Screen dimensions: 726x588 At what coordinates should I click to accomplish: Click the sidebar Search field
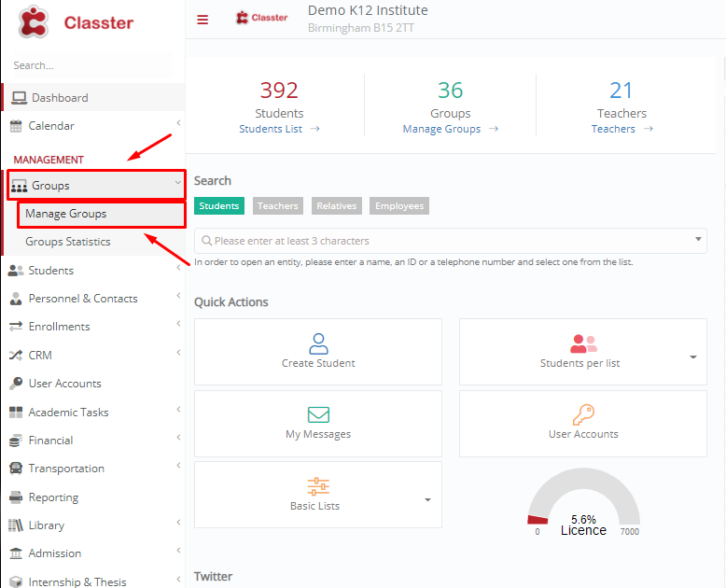pyautogui.click(x=92, y=65)
